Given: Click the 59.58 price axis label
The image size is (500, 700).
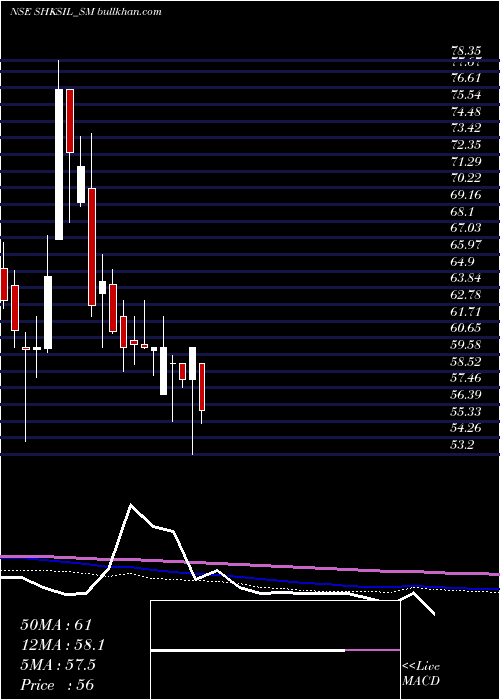Looking at the screenshot, I should [466, 345].
